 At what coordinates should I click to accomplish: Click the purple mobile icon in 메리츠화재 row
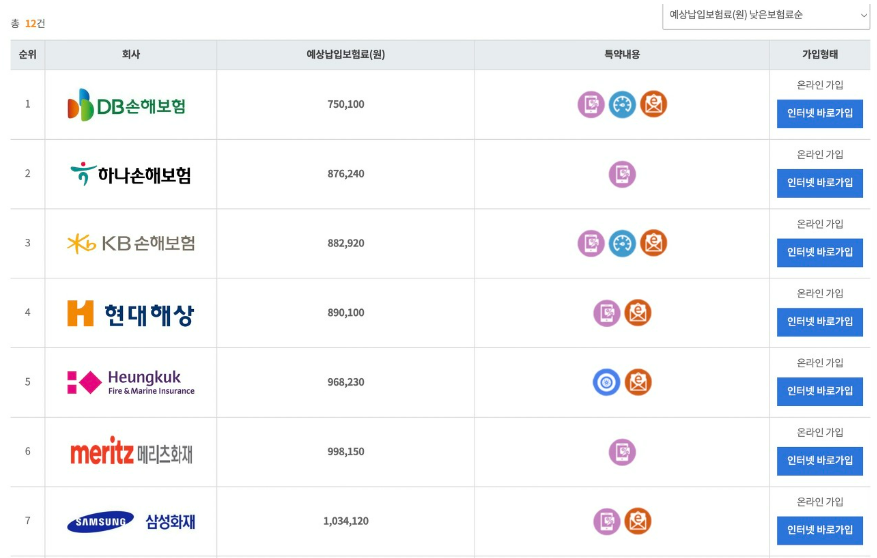tap(622, 452)
